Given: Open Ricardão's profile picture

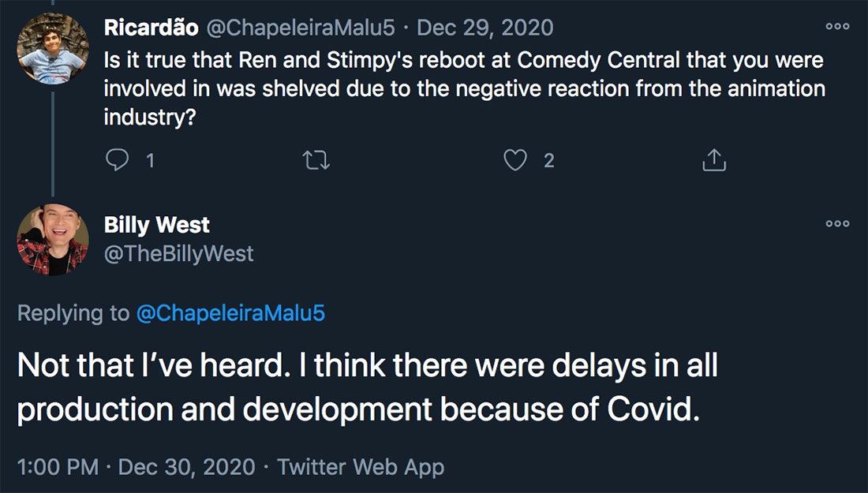Looking at the screenshot, I should pyautogui.click(x=52, y=49).
